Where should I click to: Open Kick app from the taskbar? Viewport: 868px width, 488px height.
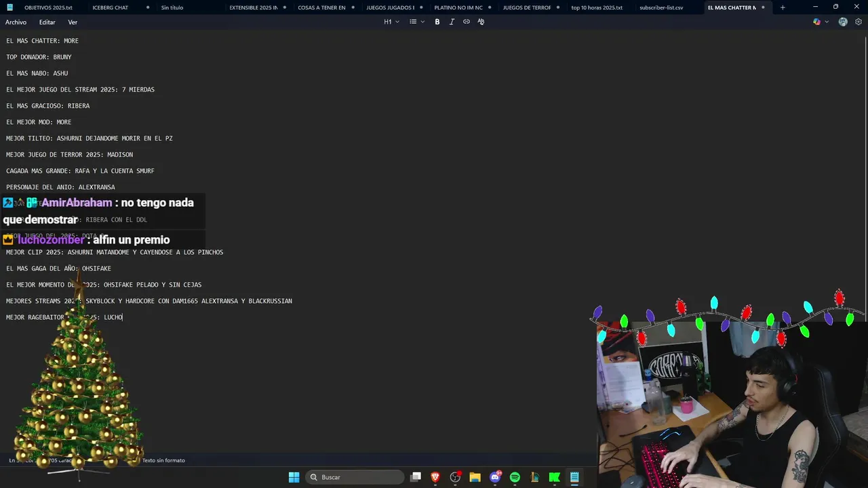click(x=554, y=477)
